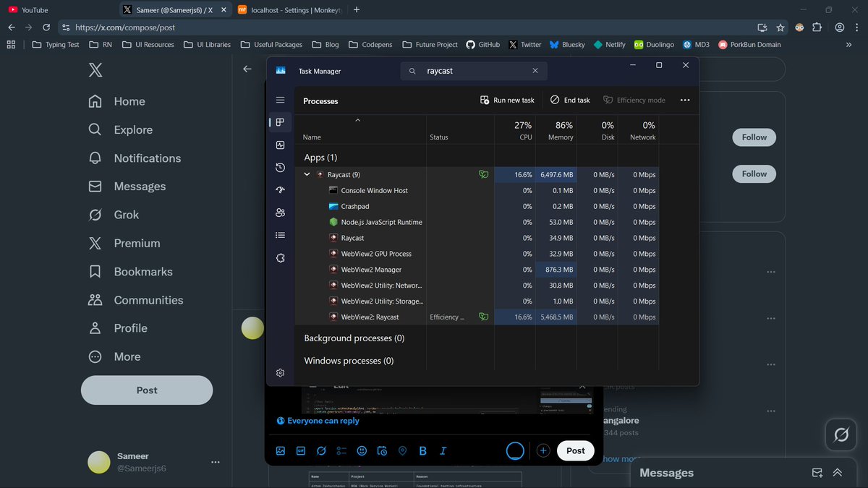868x488 pixels.
Task: Open X Notifications
Action: (135, 158)
